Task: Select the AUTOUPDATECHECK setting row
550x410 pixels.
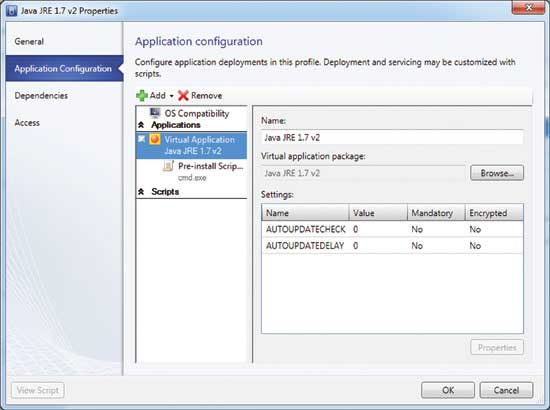Action: 392,229
